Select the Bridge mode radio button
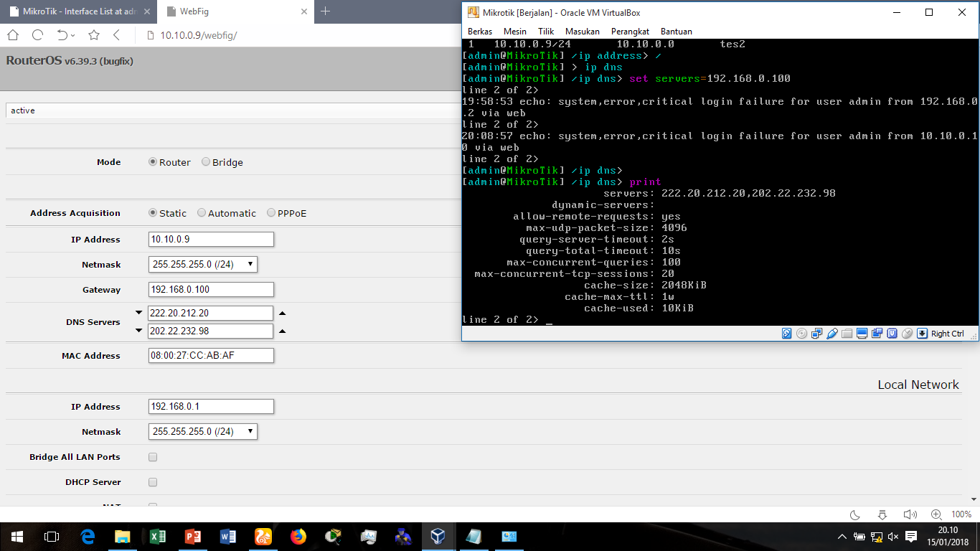 click(x=206, y=162)
